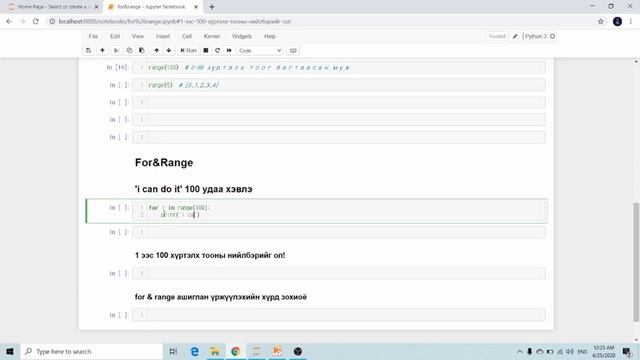Select the cell containing range(5)
Screen dimensions: 640x360
tap(339, 85)
